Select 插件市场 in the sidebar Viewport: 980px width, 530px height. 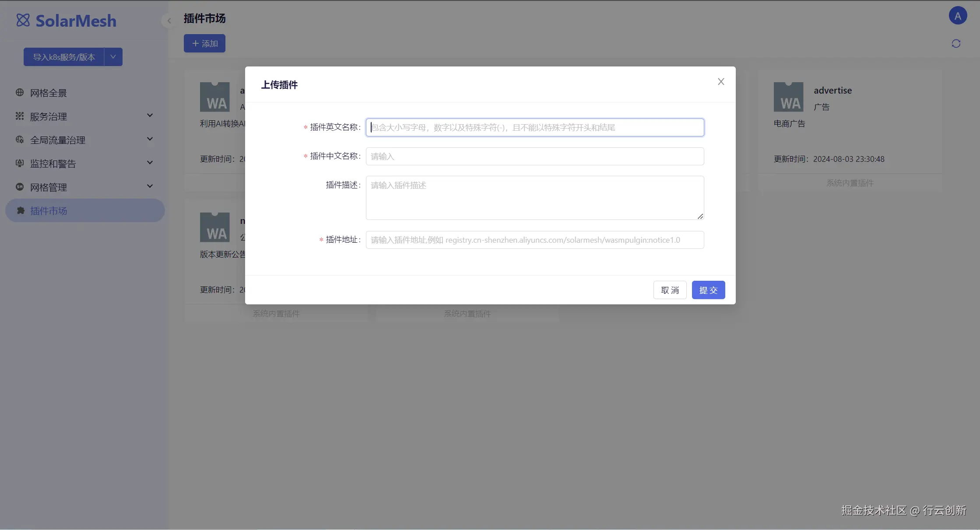(x=48, y=211)
